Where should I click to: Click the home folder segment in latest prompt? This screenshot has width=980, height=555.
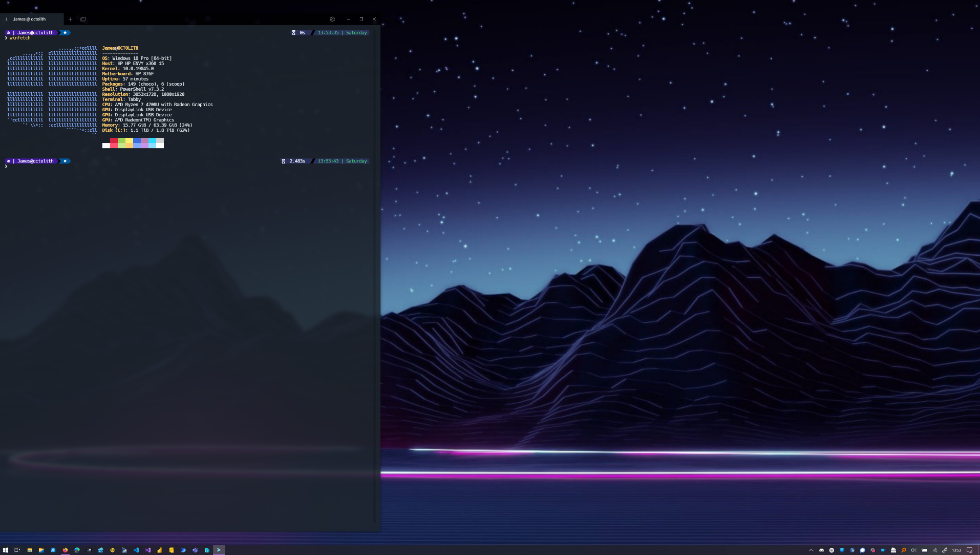[65, 161]
